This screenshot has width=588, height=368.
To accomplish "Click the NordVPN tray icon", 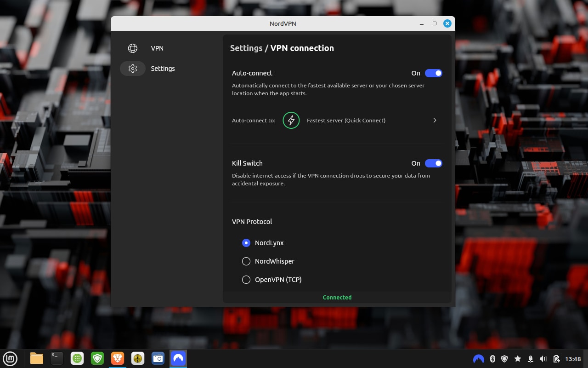I will 478,359.
